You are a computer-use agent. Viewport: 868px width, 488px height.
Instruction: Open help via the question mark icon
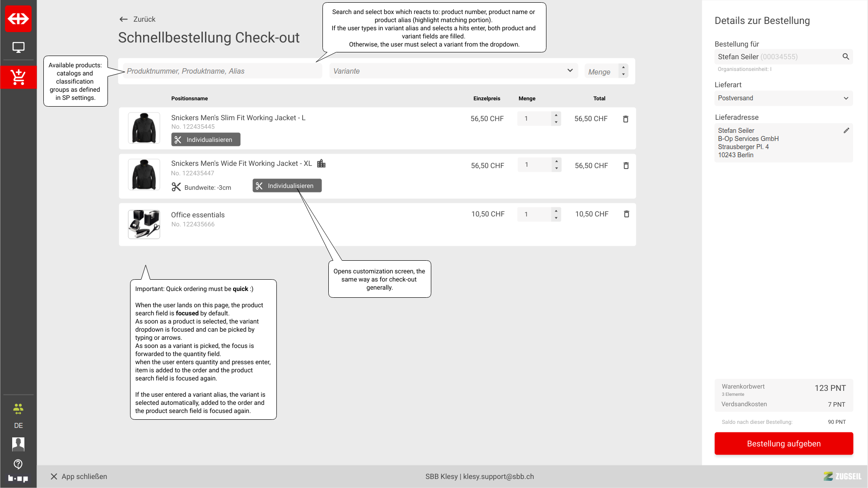(18, 464)
